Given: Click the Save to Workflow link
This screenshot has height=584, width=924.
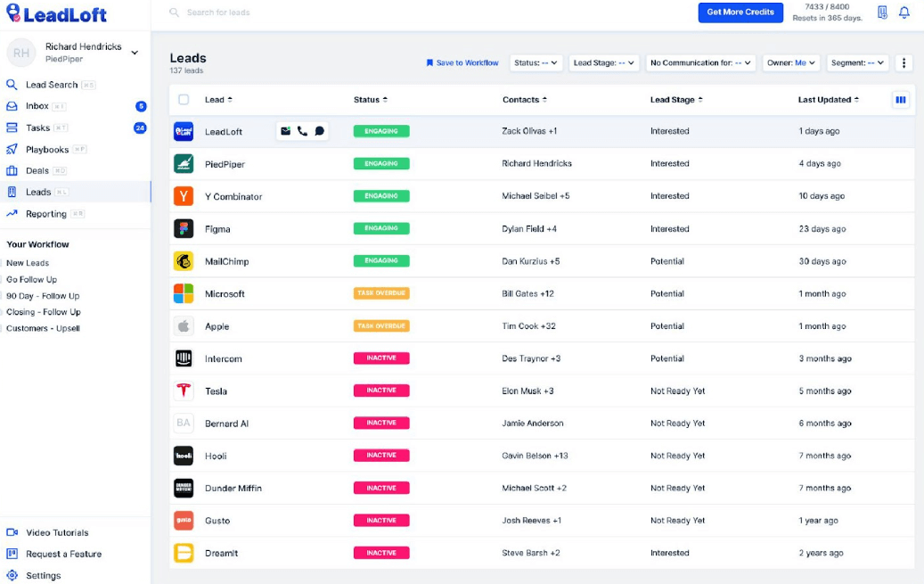Looking at the screenshot, I should [x=462, y=63].
